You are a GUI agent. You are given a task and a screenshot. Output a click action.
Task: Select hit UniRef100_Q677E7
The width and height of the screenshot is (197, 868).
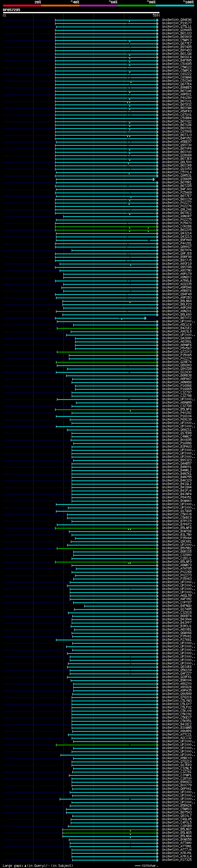pos(177,43)
